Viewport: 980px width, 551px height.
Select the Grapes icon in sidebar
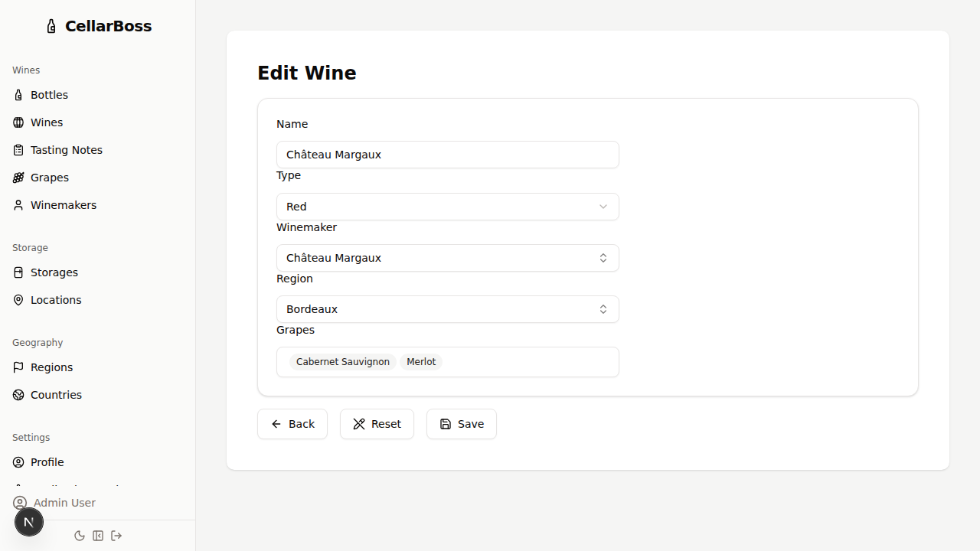(x=18, y=178)
